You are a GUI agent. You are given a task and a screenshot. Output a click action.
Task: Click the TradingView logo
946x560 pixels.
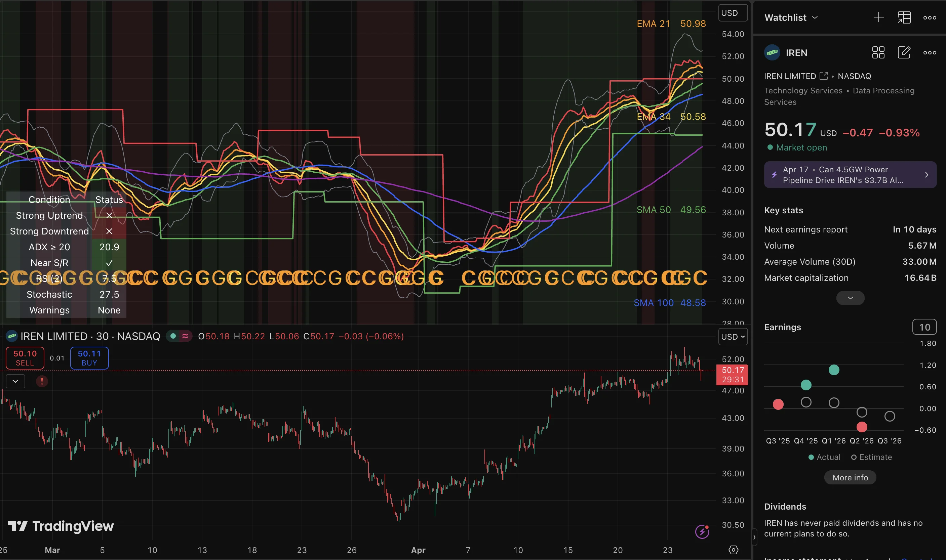(x=61, y=526)
